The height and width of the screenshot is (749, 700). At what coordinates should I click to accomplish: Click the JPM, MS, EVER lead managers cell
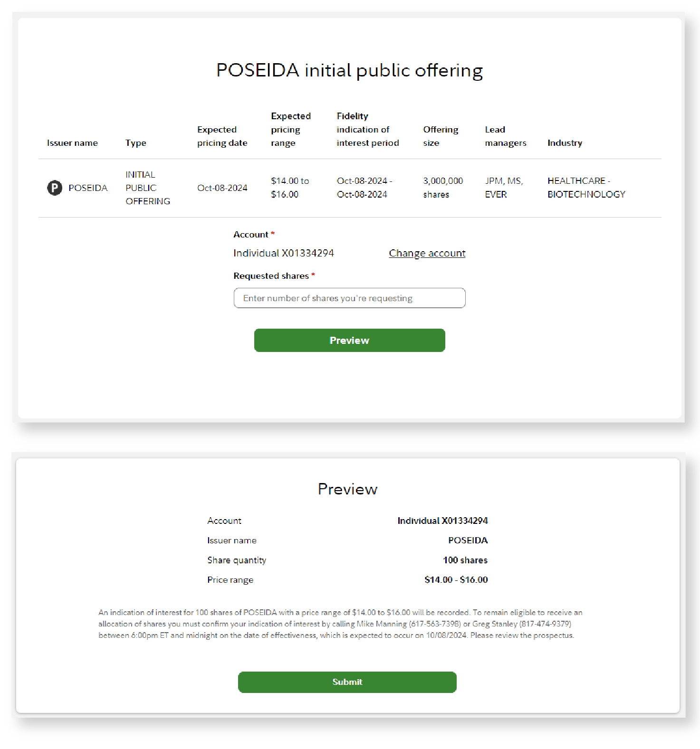click(x=504, y=188)
